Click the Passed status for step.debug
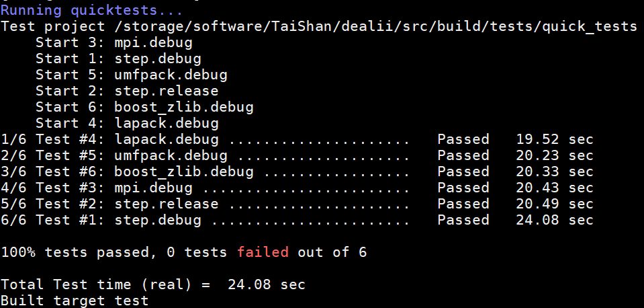 pyautogui.click(x=463, y=220)
